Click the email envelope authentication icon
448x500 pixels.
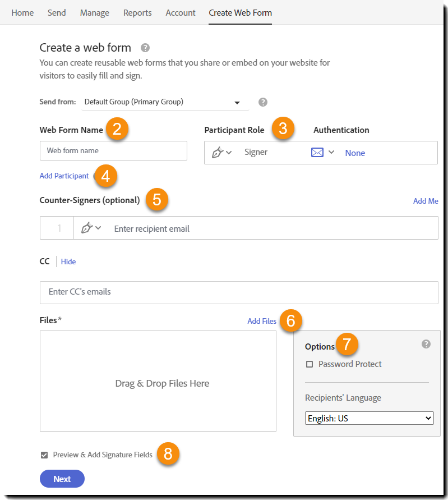coord(317,152)
